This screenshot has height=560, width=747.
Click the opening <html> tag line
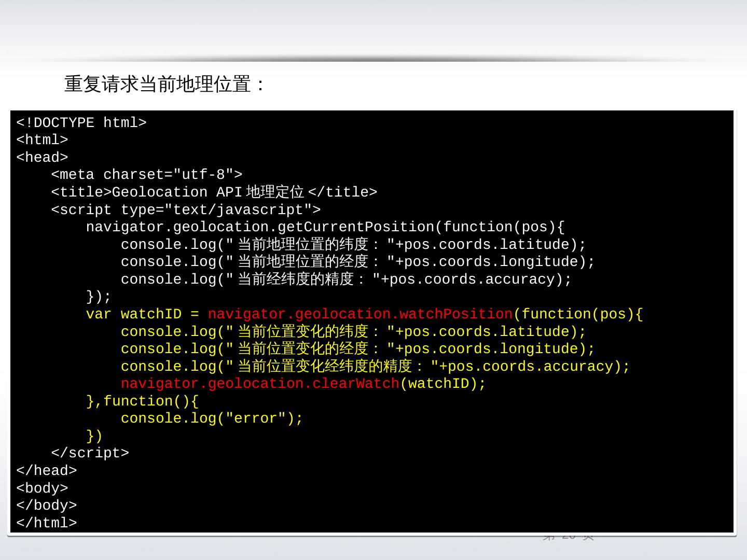point(42,140)
